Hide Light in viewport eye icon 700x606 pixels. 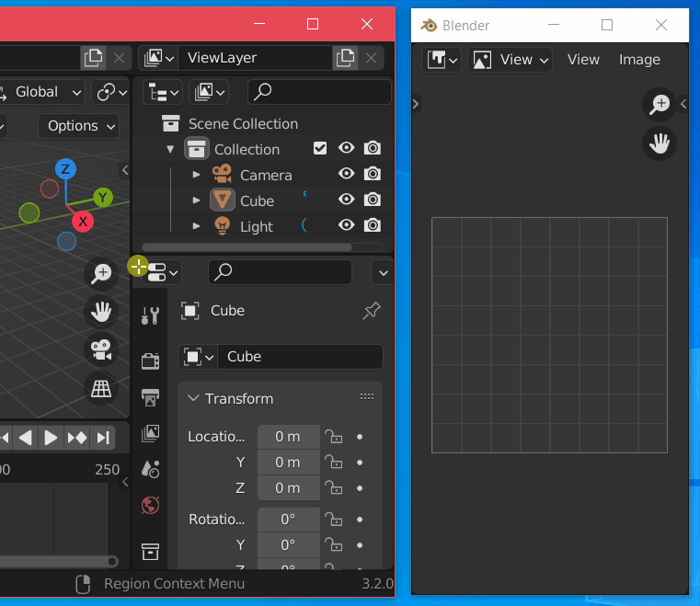coord(347,225)
